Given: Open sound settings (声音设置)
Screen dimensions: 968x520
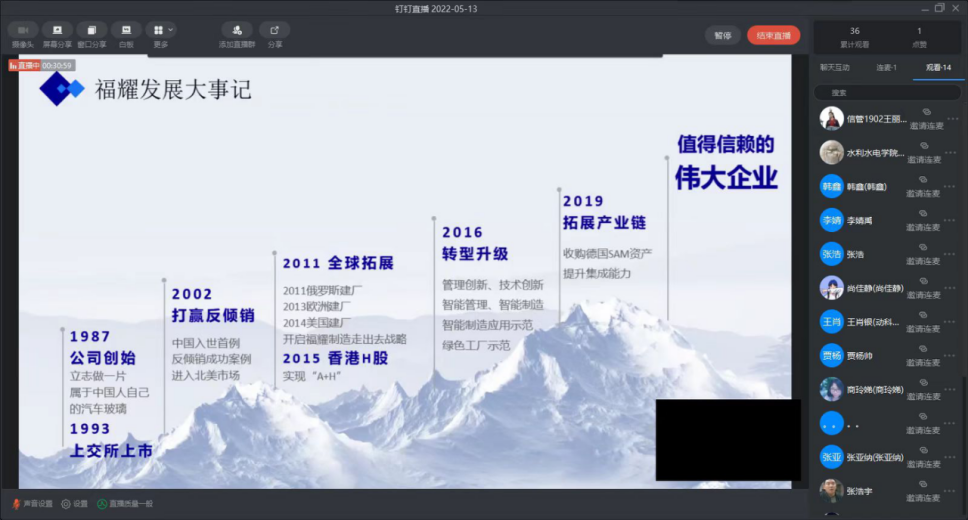Looking at the screenshot, I should [32, 504].
